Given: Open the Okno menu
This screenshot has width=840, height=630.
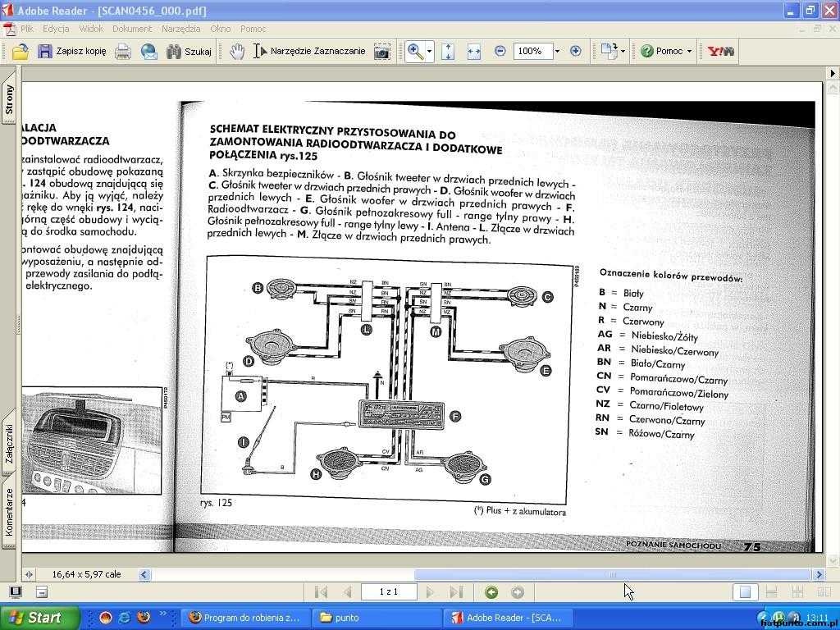Looking at the screenshot, I should click(x=220, y=29).
